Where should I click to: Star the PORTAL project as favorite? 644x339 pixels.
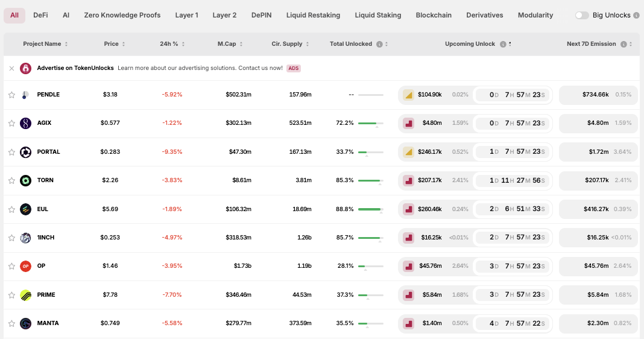11,152
